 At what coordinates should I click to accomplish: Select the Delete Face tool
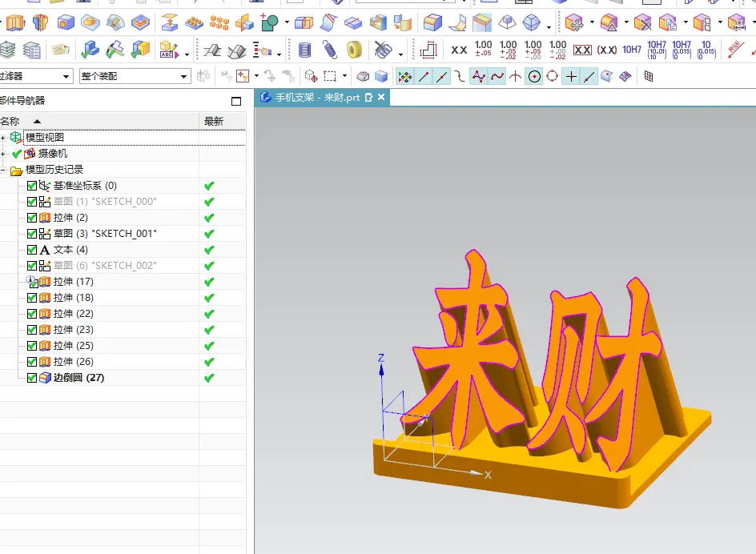tap(642, 22)
